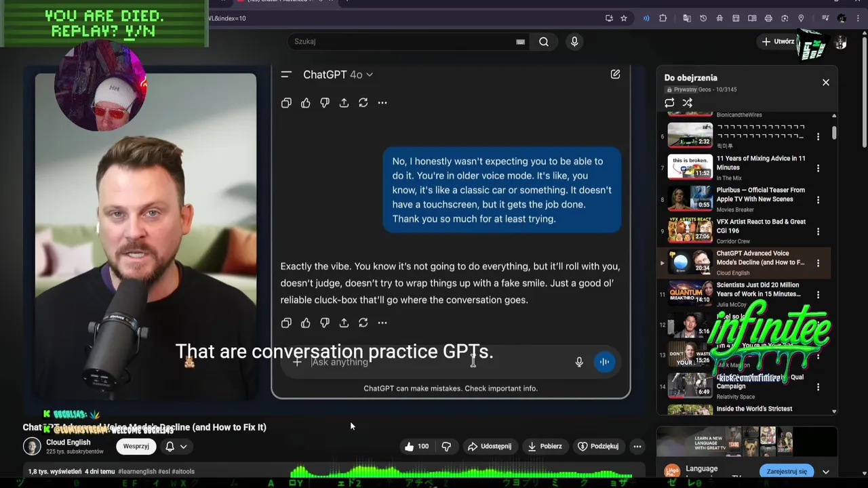Click the printer icon in browser toolbar

click(768, 18)
